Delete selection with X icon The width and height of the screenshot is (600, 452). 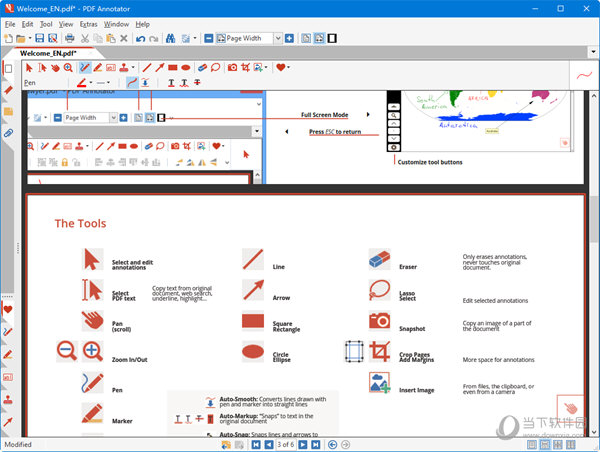point(124,38)
